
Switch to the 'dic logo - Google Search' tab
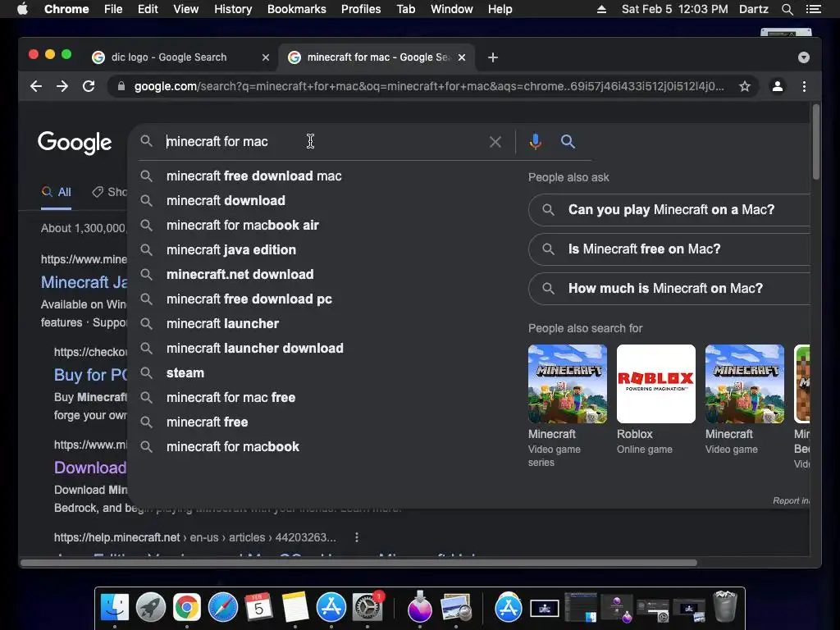click(x=180, y=57)
